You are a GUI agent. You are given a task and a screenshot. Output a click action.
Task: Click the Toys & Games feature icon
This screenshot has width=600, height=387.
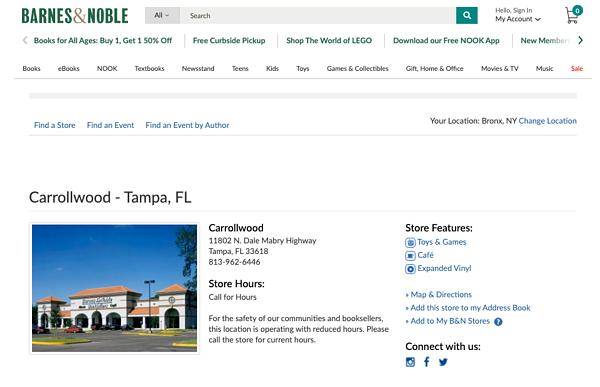[410, 242]
